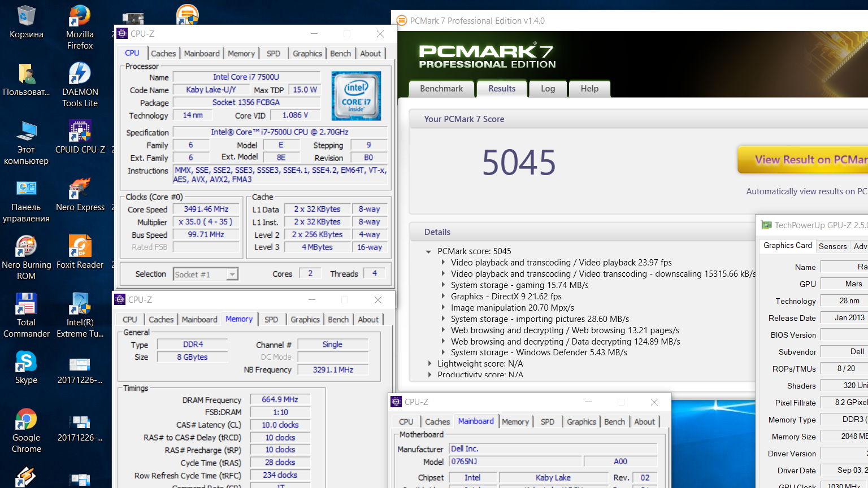This screenshot has height=488, width=868.
Task: Launch Total Commander desktop icon
Action: coord(26,316)
